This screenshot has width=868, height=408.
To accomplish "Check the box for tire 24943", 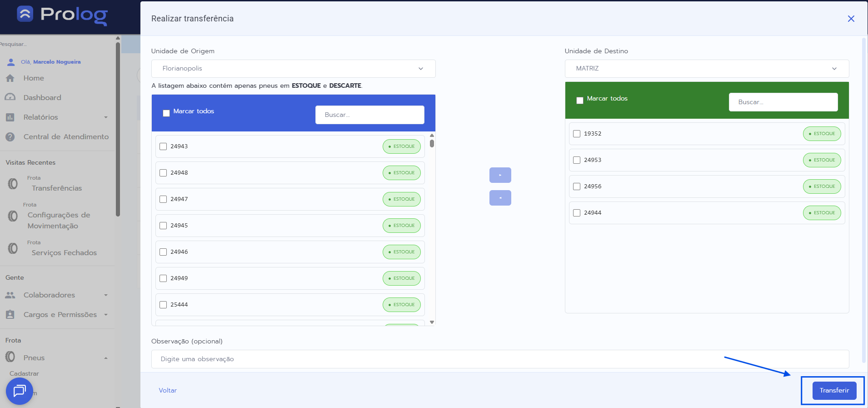I will click(x=163, y=146).
